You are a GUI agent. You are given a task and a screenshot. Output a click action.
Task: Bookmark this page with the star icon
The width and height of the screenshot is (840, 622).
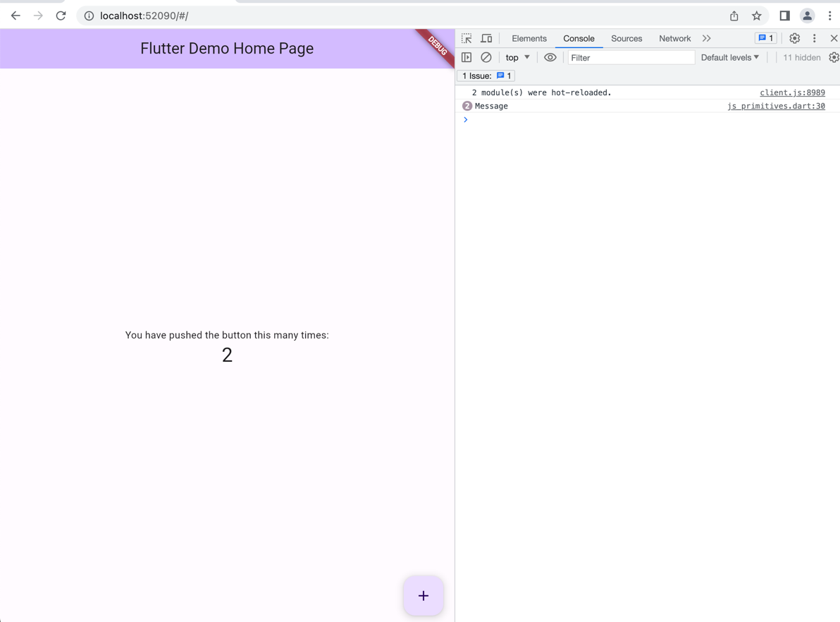tap(757, 16)
